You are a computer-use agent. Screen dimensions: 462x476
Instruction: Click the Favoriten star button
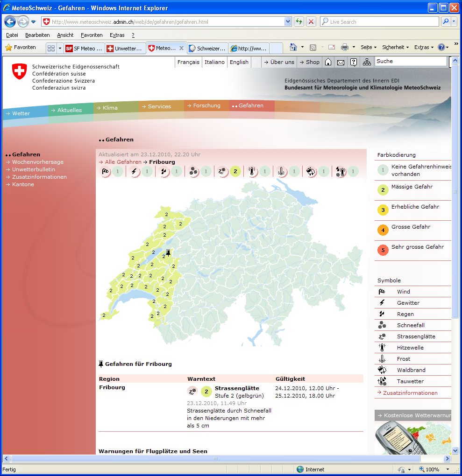pyautogui.click(x=21, y=47)
